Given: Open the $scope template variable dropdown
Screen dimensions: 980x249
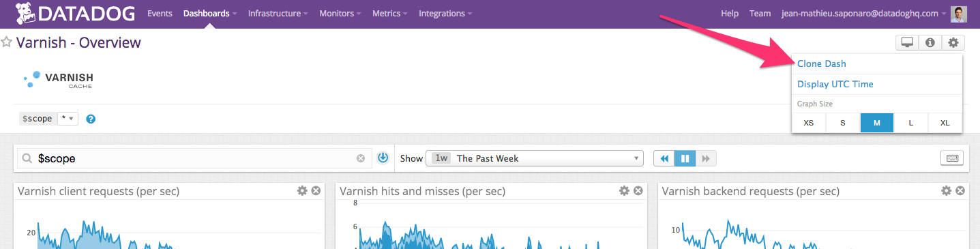Looking at the screenshot, I should coord(68,119).
